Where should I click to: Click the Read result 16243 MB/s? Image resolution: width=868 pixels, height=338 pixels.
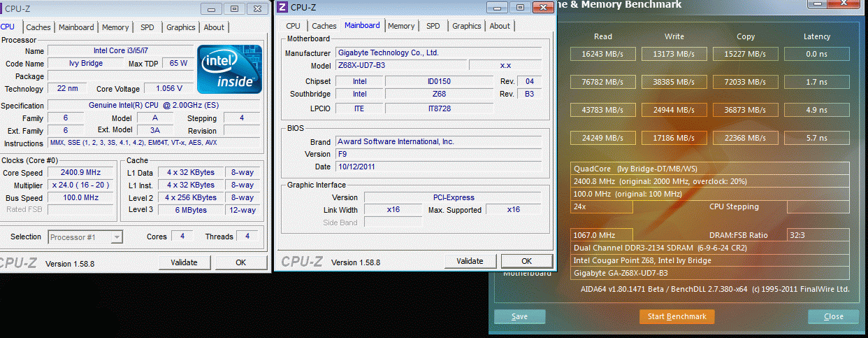click(603, 54)
